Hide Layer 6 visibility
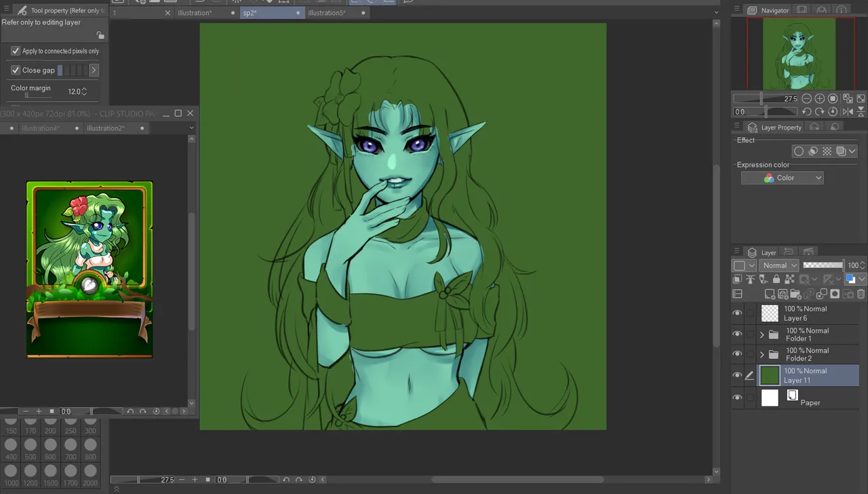 737,313
